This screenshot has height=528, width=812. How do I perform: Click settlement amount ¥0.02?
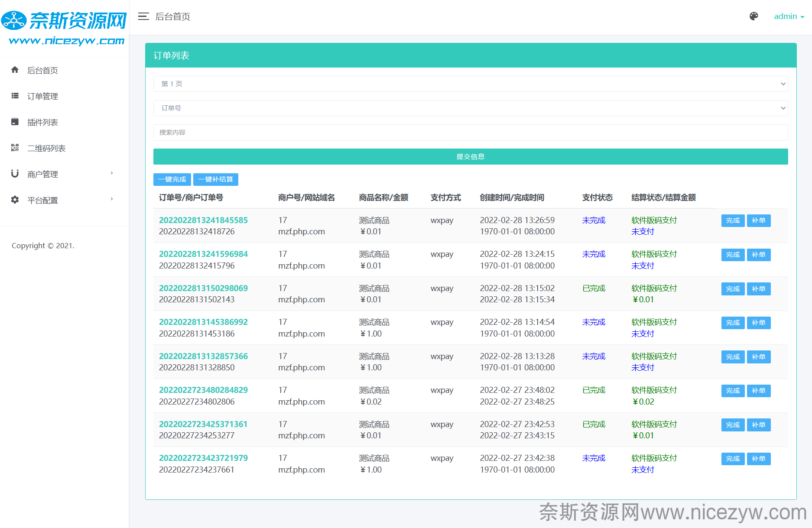(643, 402)
